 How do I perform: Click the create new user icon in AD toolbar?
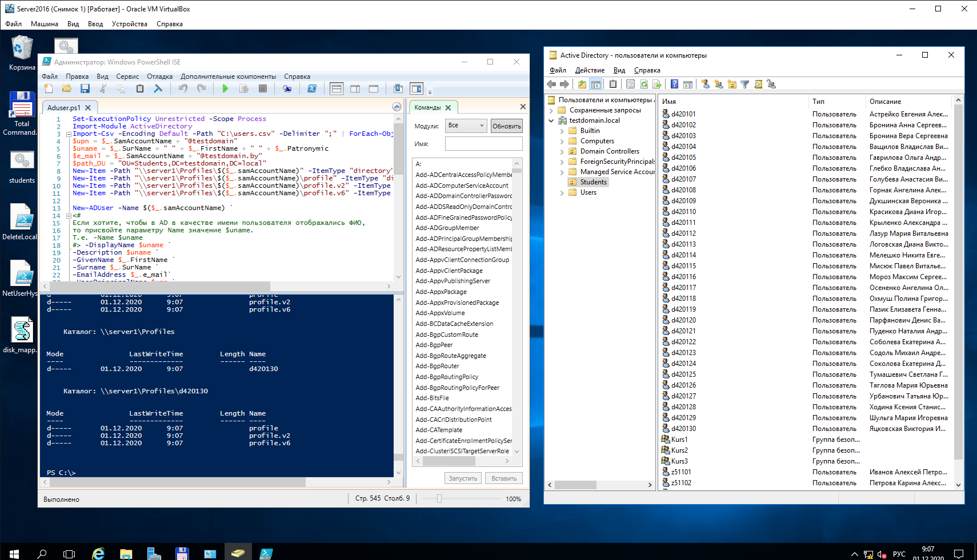706,84
